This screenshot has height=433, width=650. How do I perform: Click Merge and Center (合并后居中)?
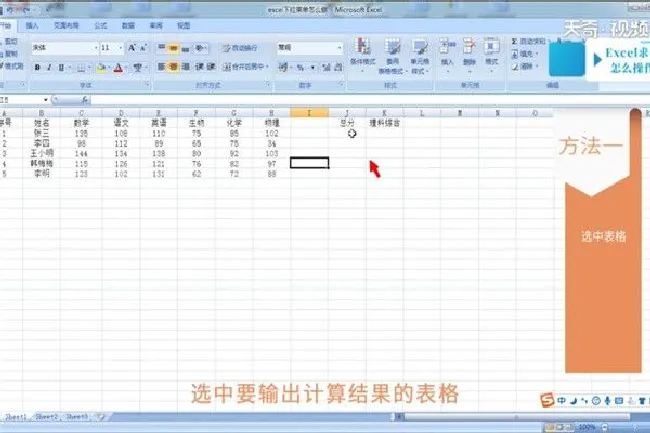pos(245,67)
